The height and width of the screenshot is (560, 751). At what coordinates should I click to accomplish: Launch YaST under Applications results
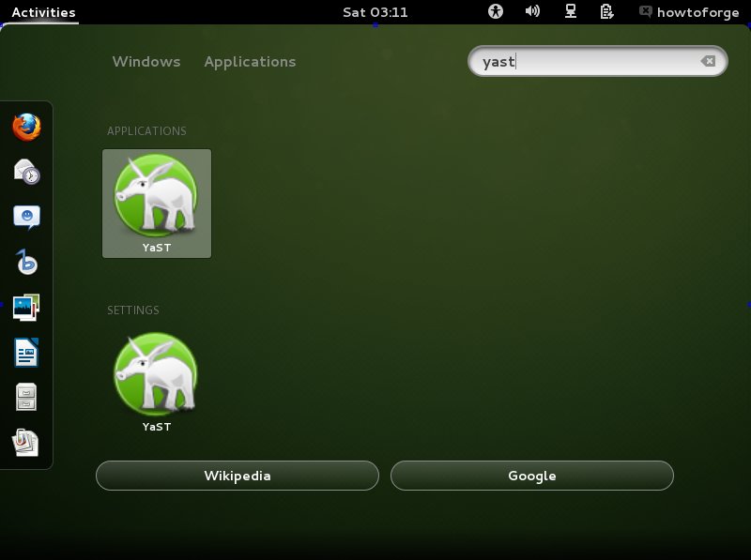pyautogui.click(x=157, y=204)
